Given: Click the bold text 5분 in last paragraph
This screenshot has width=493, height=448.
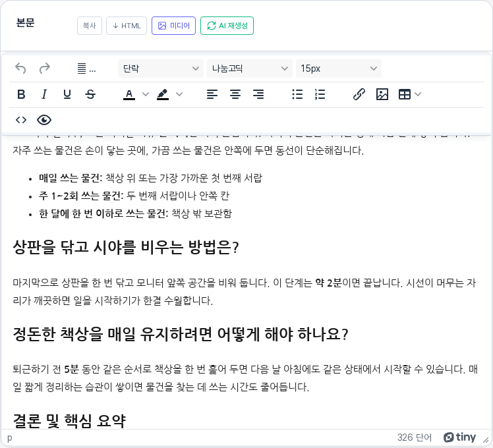Looking at the screenshot, I should click(x=71, y=369).
